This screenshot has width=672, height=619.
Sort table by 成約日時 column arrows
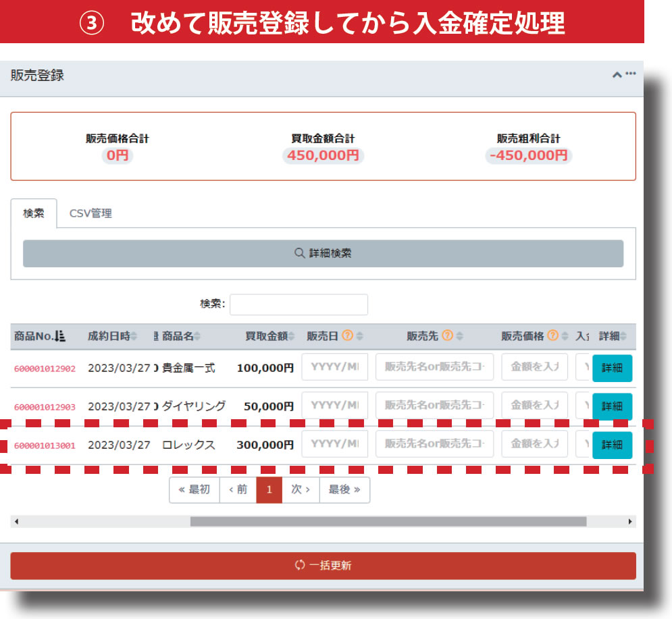134,336
